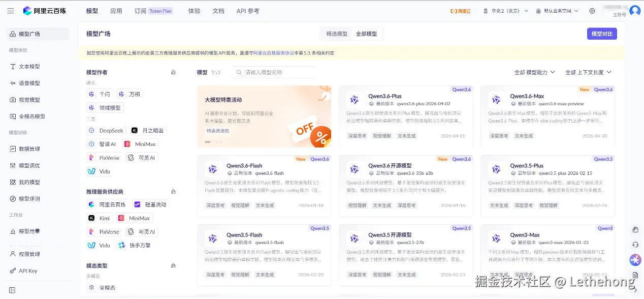The image size is (644, 299).
Task: Open customer support via the headset icon
Action: click(635, 245)
